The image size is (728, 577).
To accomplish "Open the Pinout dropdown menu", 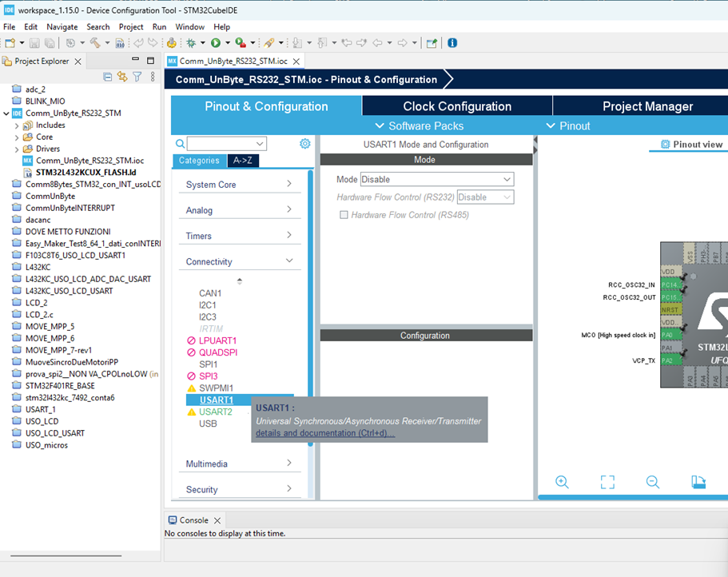I will [x=568, y=125].
